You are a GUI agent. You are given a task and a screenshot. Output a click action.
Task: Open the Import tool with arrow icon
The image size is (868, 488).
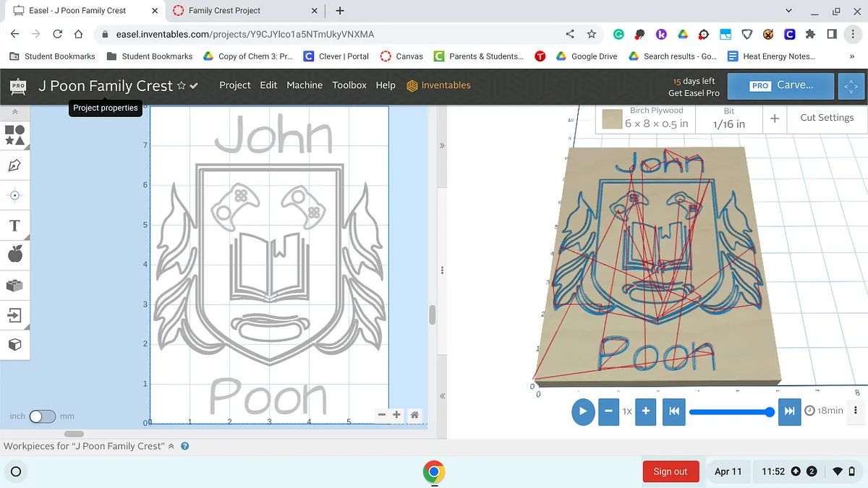(14, 315)
